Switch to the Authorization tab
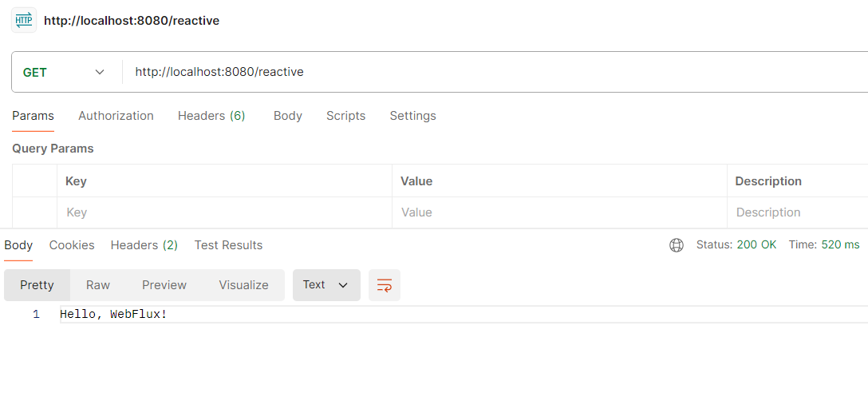868x393 pixels. click(x=116, y=116)
